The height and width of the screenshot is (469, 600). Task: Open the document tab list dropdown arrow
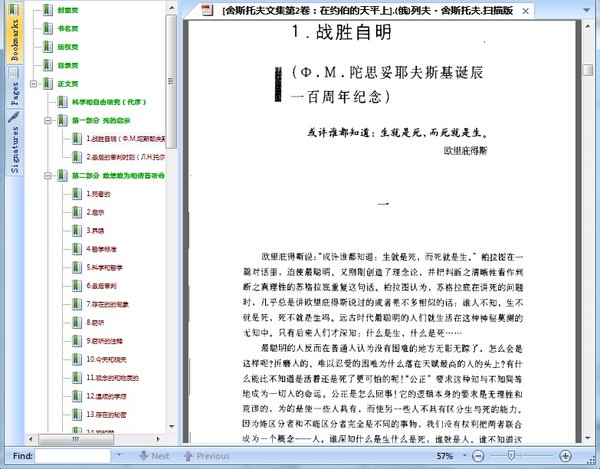tap(586, 10)
